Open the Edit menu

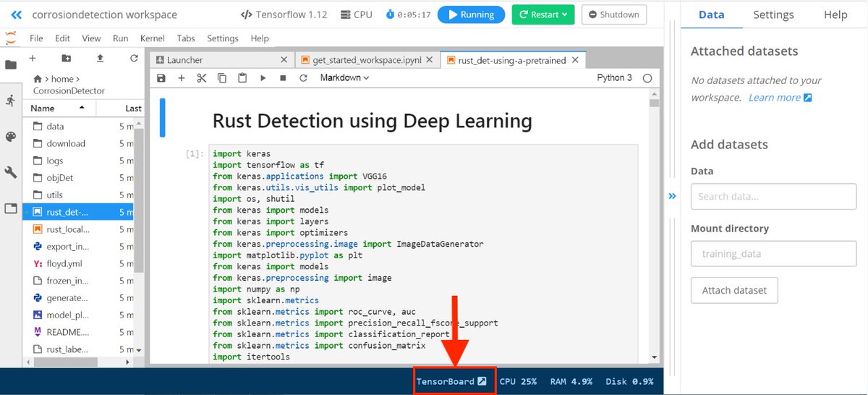(62, 38)
